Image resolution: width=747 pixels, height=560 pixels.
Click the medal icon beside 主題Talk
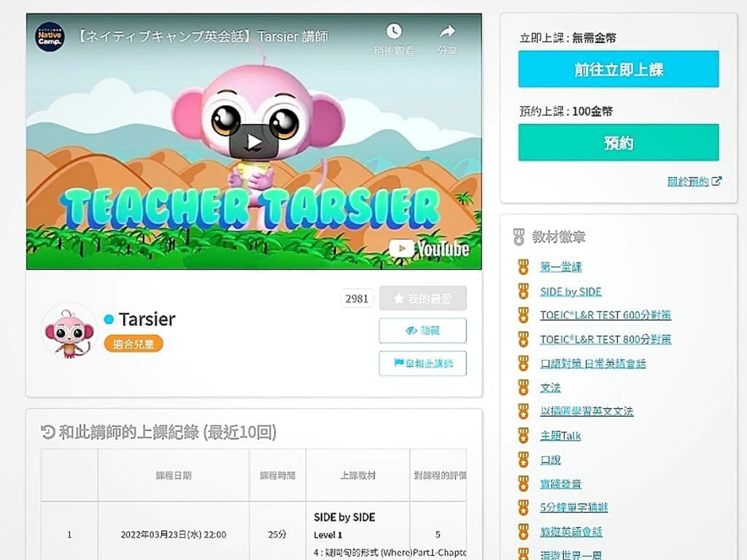point(523,436)
